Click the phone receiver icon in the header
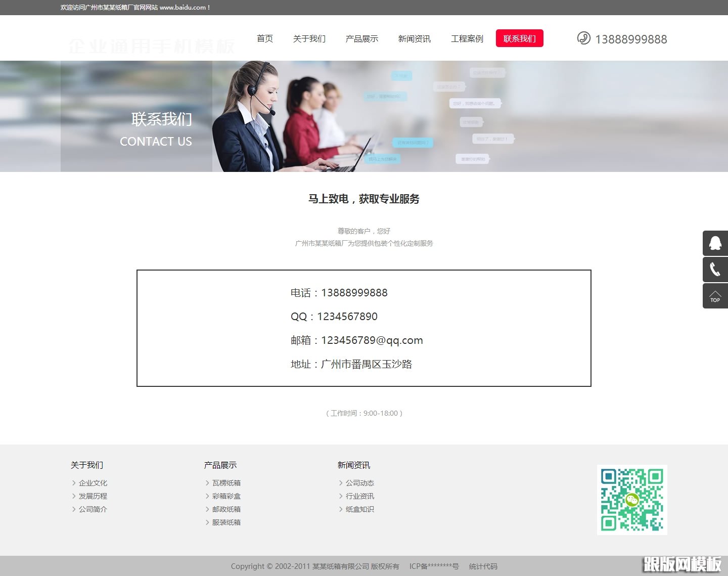This screenshot has width=728, height=576. coord(584,38)
